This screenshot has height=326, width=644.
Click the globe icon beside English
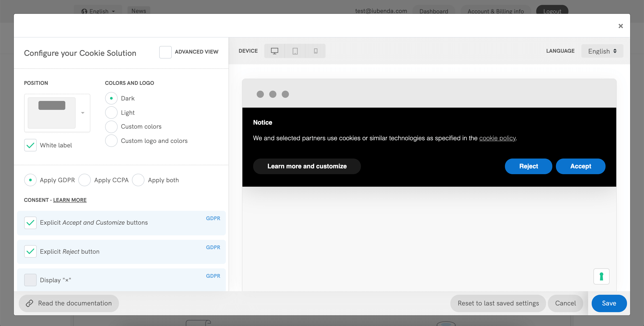(84, 11)
